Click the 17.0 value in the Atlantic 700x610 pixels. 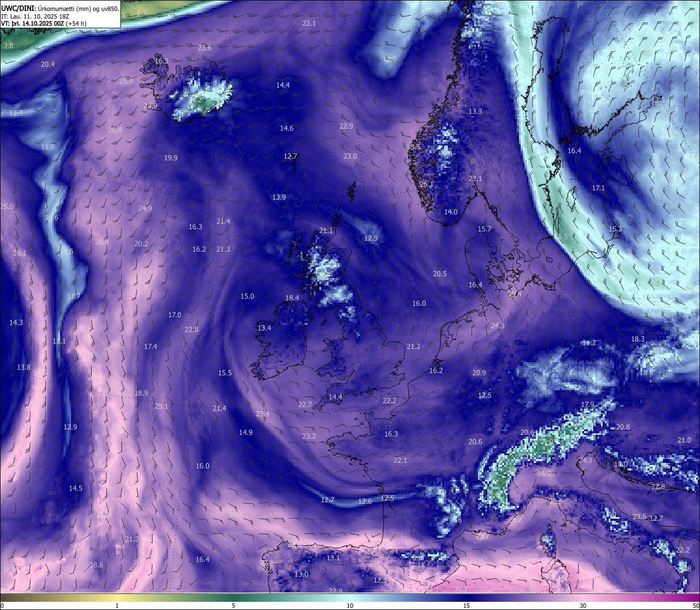(174, 315)
